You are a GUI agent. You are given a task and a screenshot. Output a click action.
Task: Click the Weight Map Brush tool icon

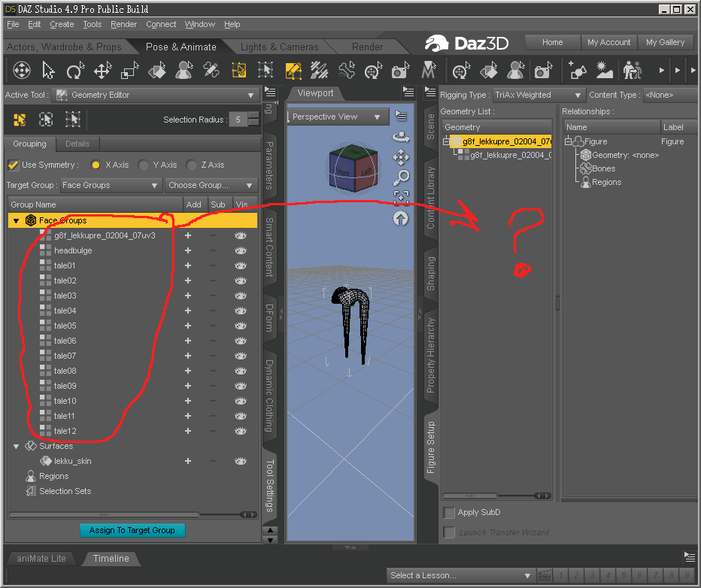tap(320, 71)
